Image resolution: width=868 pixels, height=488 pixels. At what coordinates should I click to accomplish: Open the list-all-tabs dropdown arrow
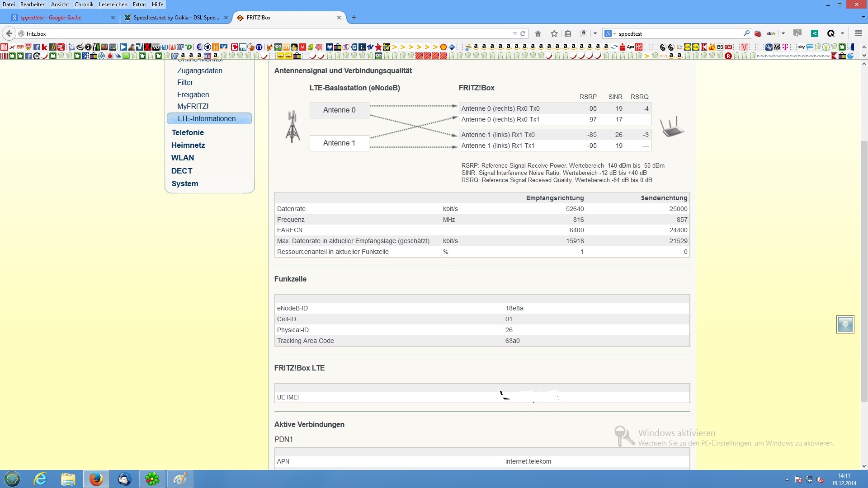[863, 18]
